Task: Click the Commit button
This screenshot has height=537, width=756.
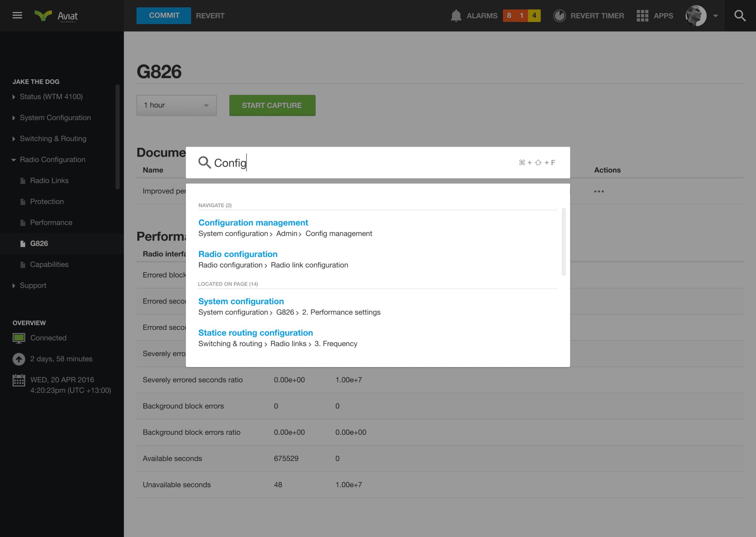Action: click(x=163, y=16)
